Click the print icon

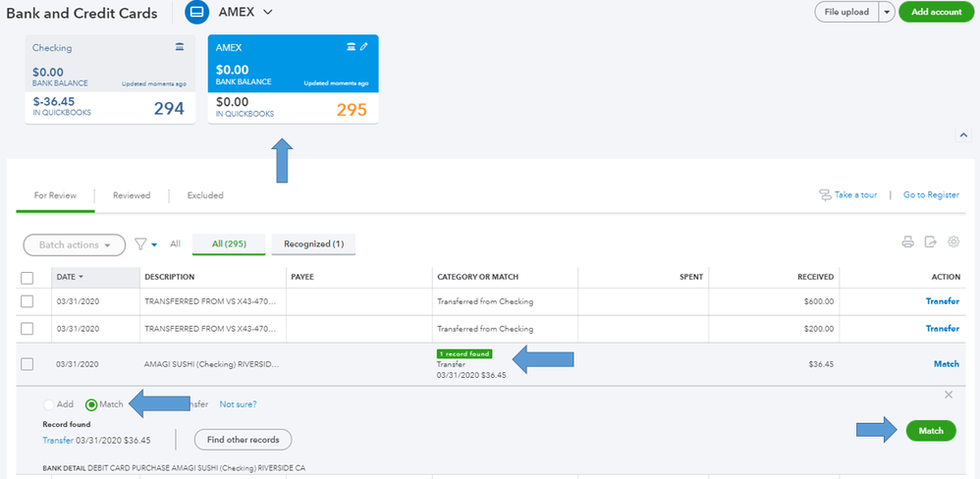(x=908, y=242)
